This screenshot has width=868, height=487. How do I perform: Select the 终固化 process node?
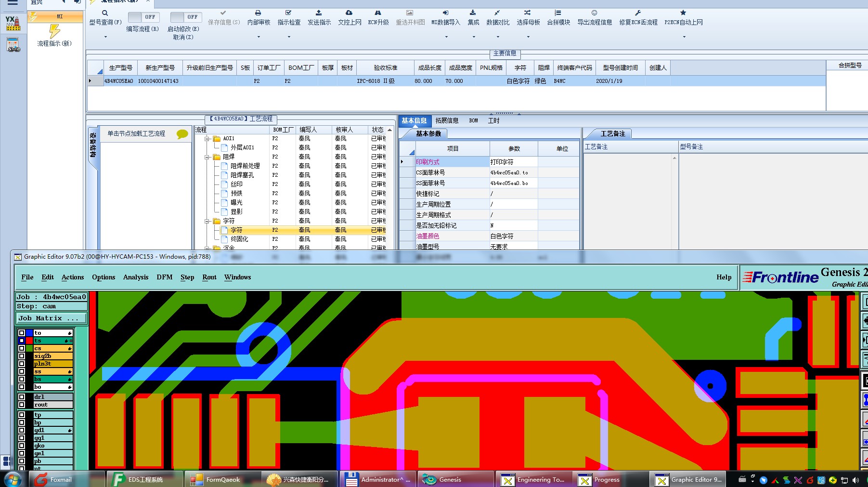[239, 239]
